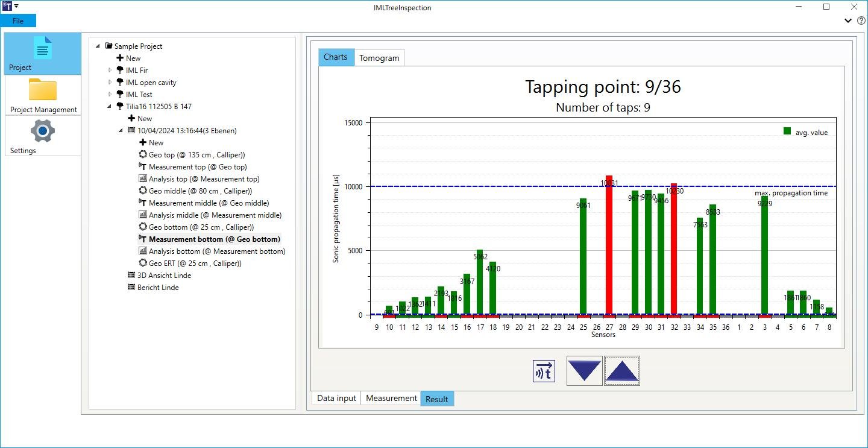Open the Project sidebar icon
Image resolution: width=868 pixels, height=448 pixels.
pyautogui.click(x=43, y=54)
